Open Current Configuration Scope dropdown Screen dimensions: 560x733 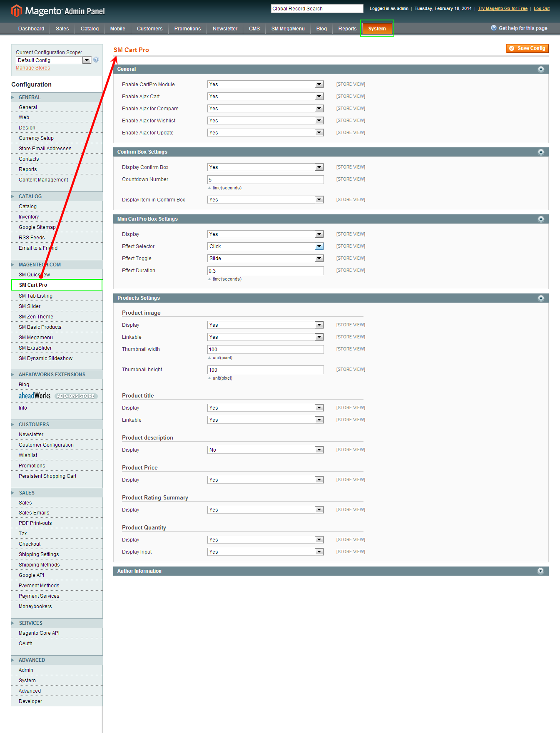coord(53,60)
